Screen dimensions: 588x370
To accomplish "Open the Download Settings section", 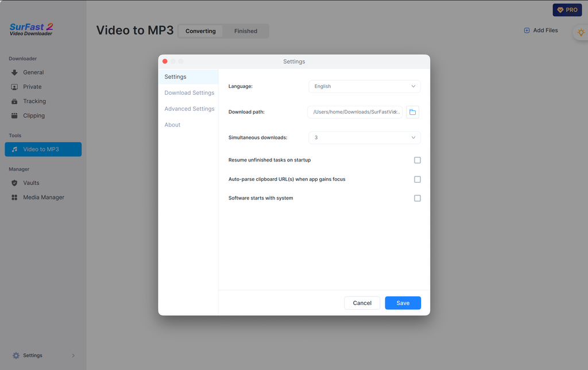I will 189,92.
